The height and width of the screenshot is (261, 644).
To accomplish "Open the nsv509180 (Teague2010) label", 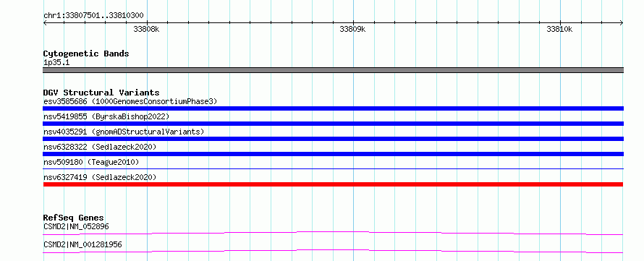I will tap(91, 162).
